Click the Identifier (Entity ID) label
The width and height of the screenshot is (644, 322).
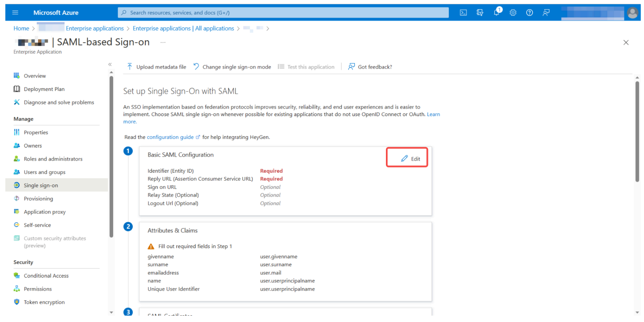tap(171, 171)
